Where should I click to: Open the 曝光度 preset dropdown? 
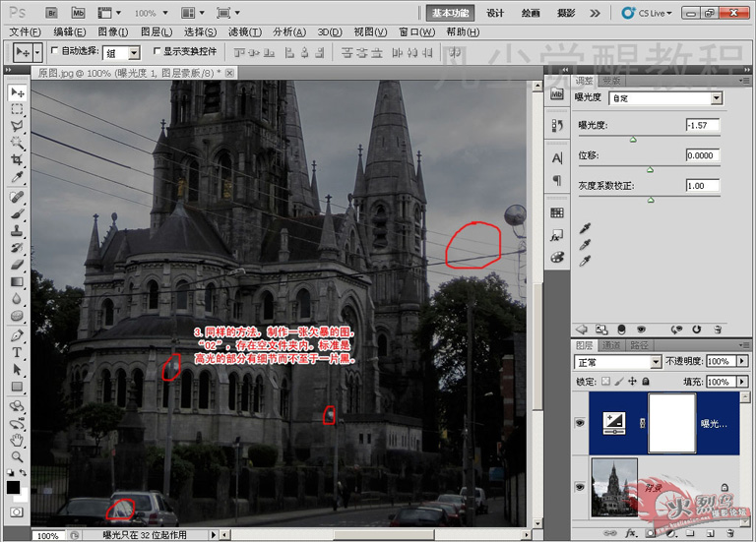click(717, 98)
